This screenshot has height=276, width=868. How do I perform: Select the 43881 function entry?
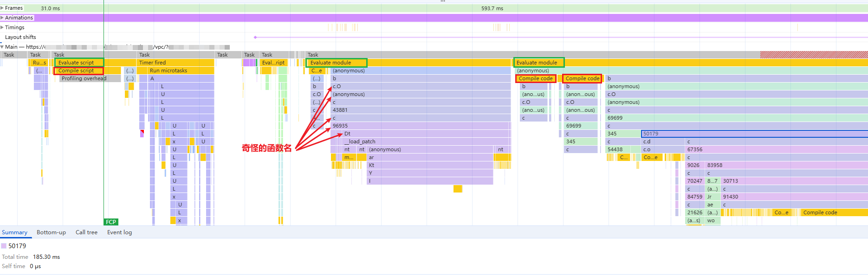[x=421, y=110]
